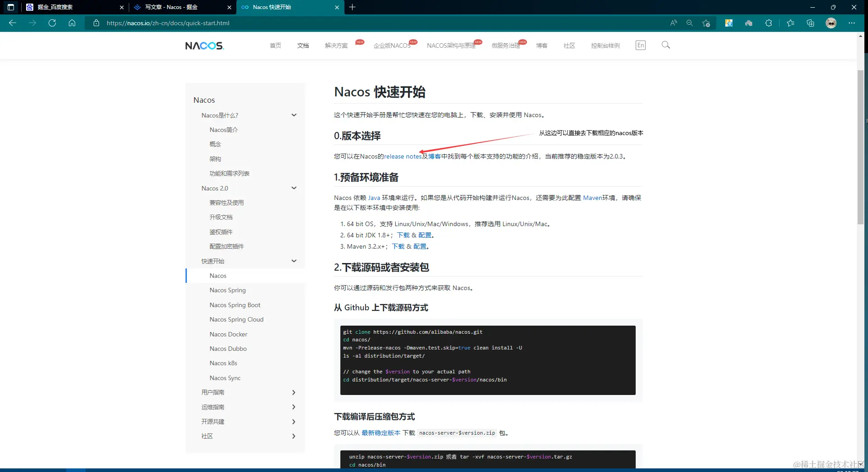Image resolution: width=868 pixels, height=472 pixels.
Task: Open the favorites list
Action: coord(791,23)
